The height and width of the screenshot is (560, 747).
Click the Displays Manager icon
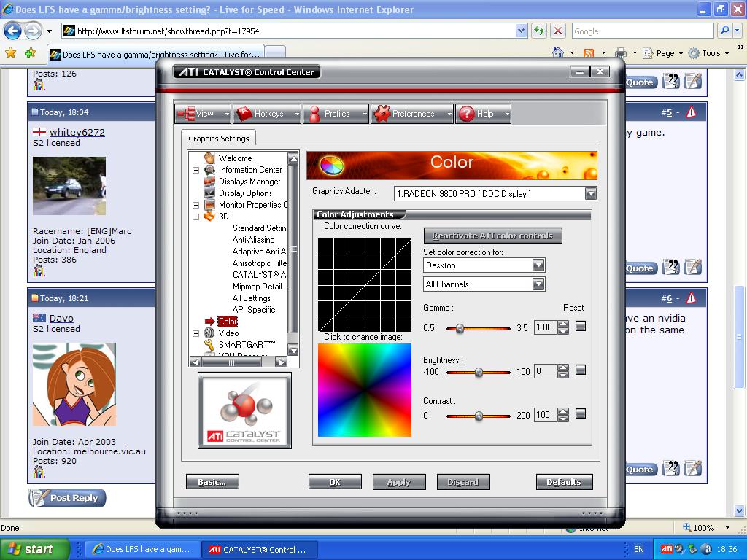[209, 182]
